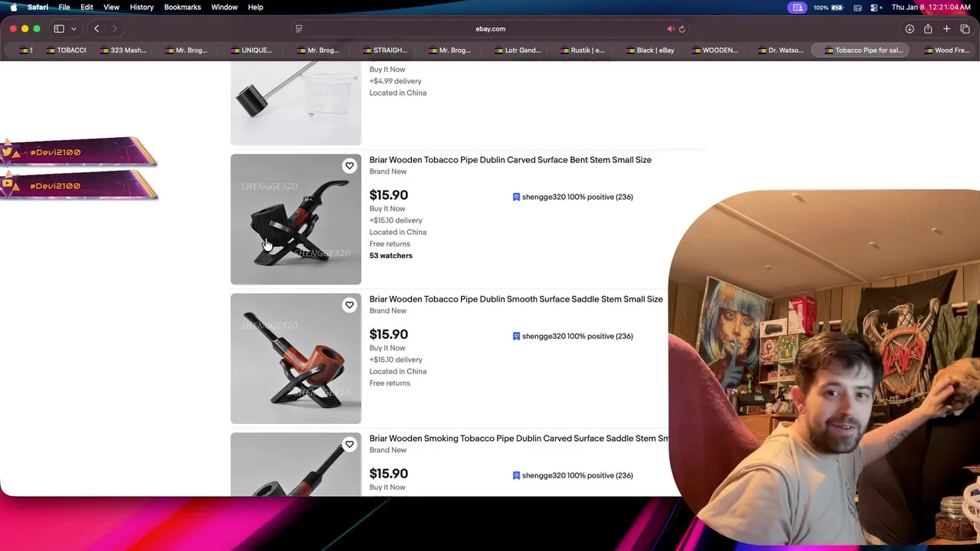Open the Edit menu
Screen dimensions: 980x551
pos(87,7)
